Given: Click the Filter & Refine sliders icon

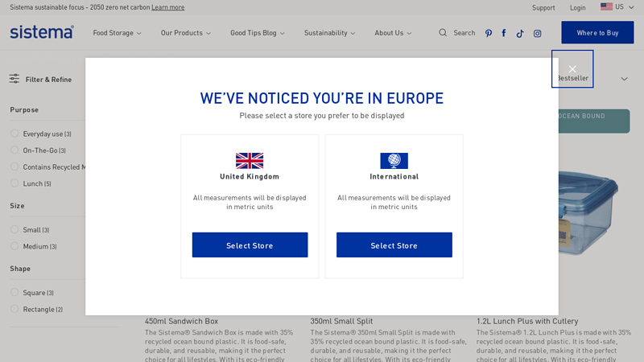Looking at the screenshot, I should coord(14,79).
